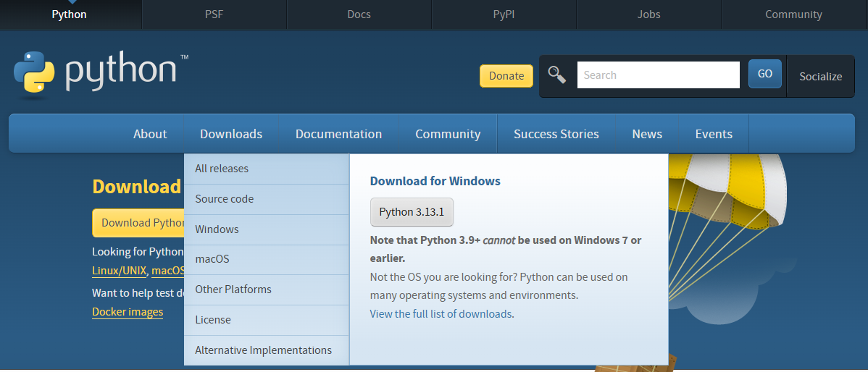Click the yellow Download Python button
Image resolution: width=868 pixels, height=372 pixels.
(x=138, y=223)
